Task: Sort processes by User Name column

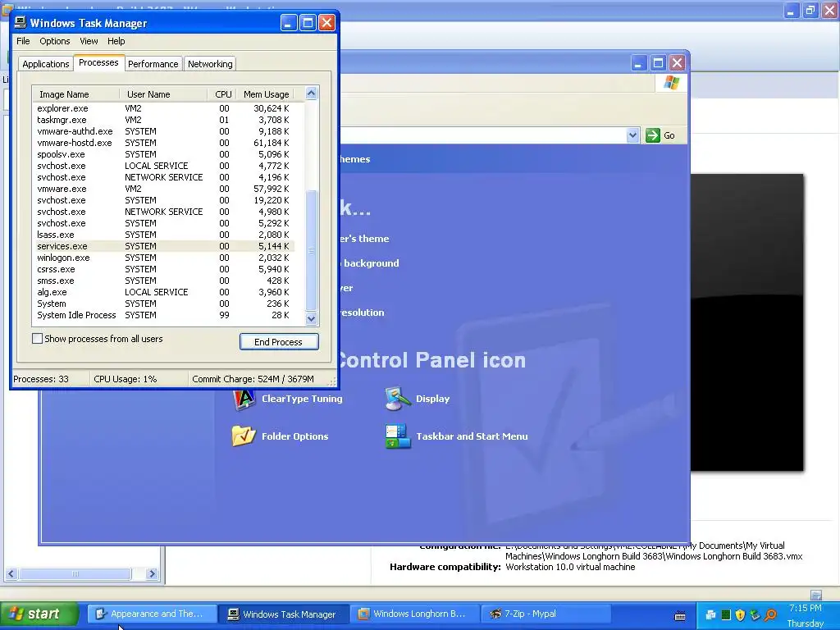Action: [x=163, y=94]
